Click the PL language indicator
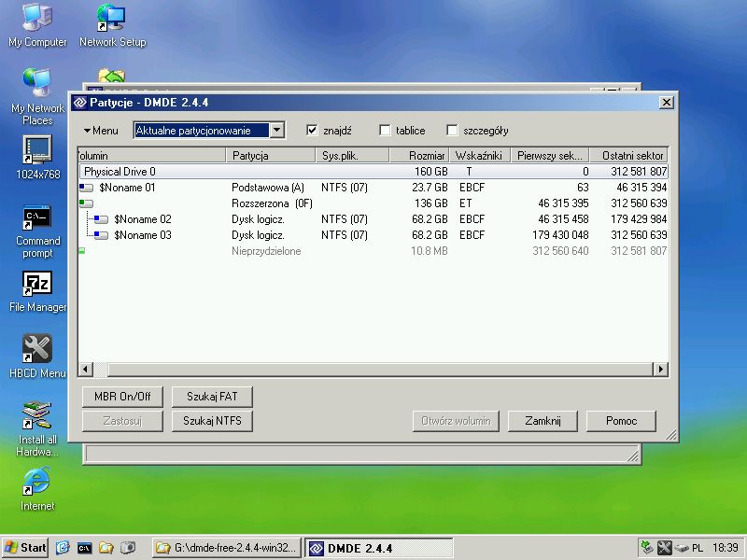 click(698, 548)
